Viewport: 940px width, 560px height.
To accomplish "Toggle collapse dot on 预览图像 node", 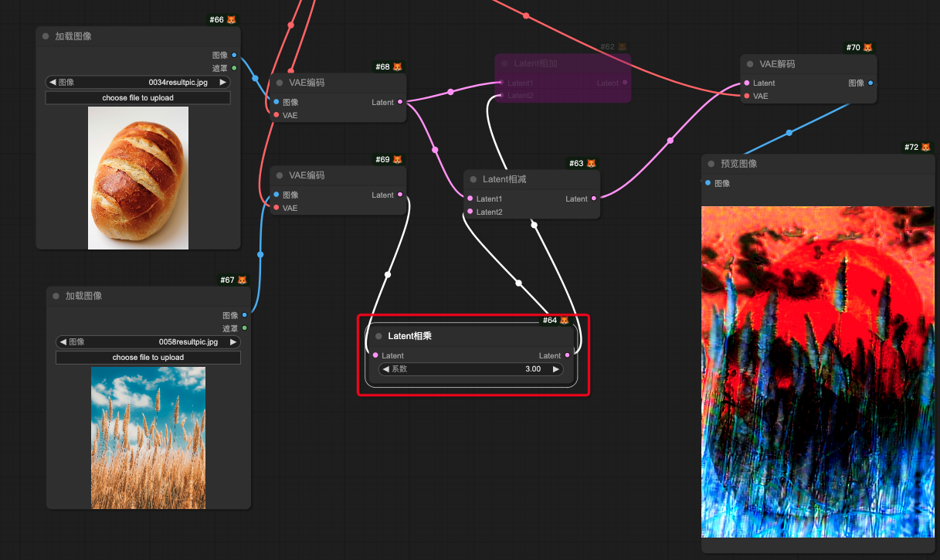I will 711,164.
